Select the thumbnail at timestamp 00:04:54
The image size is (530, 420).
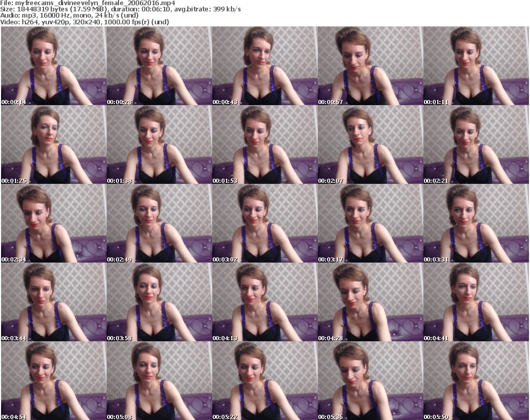54,381
